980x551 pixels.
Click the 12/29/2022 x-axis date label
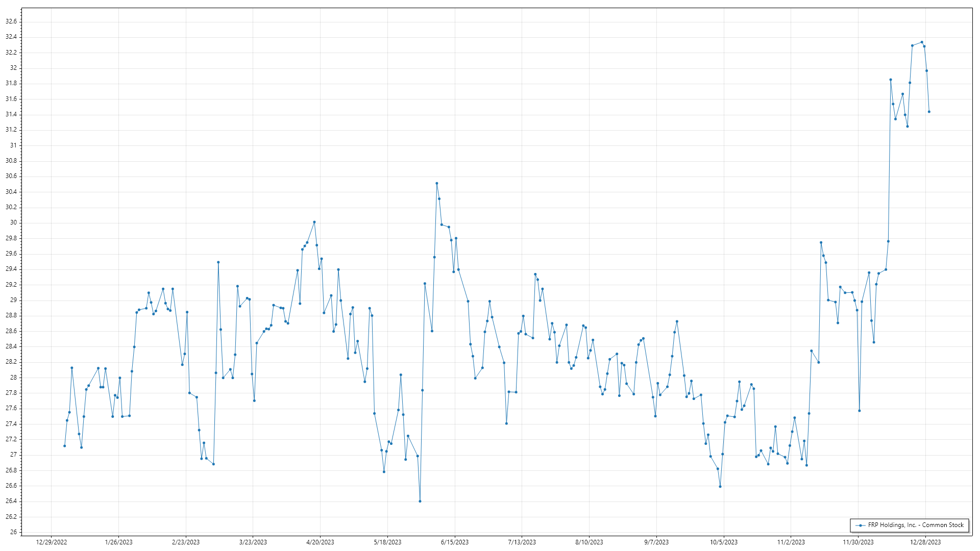click(x=52, y=542)
